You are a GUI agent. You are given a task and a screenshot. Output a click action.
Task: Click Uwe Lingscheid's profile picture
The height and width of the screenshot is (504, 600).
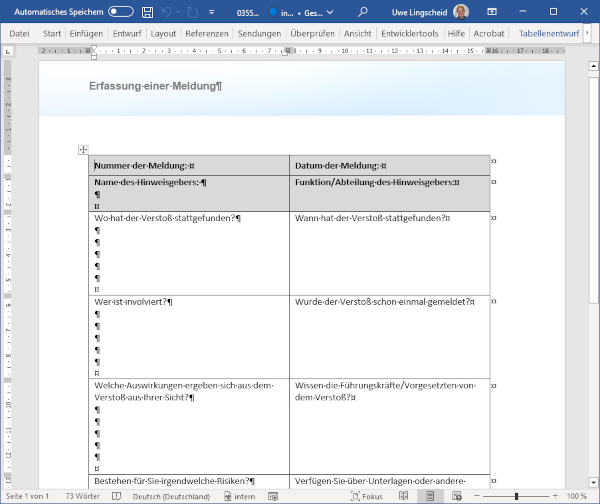tap(460, 12)
